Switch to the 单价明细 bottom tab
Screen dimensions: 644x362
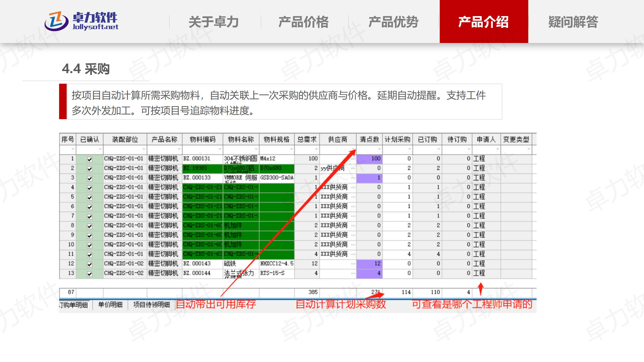point(110,305)
